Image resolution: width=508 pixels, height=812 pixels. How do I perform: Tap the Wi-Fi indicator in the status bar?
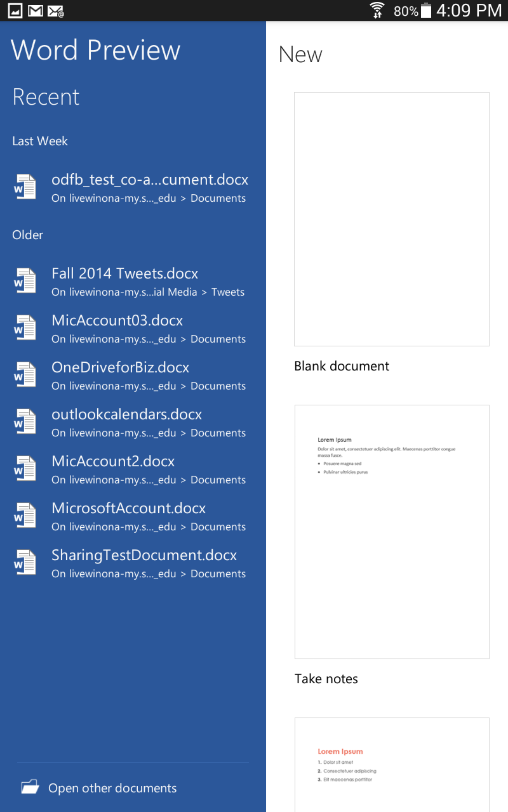point(377,11)
